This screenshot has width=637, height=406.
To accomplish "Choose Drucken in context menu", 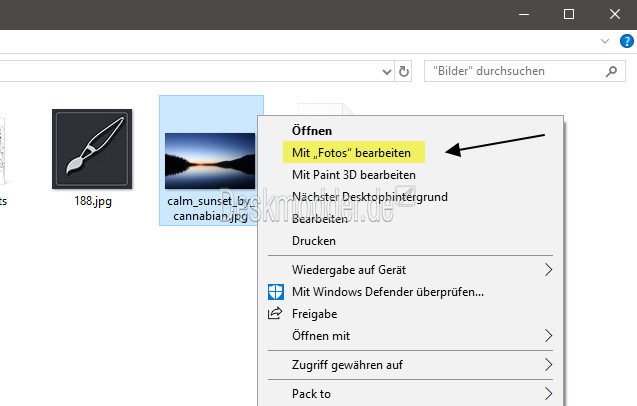I will pos(314,241).
